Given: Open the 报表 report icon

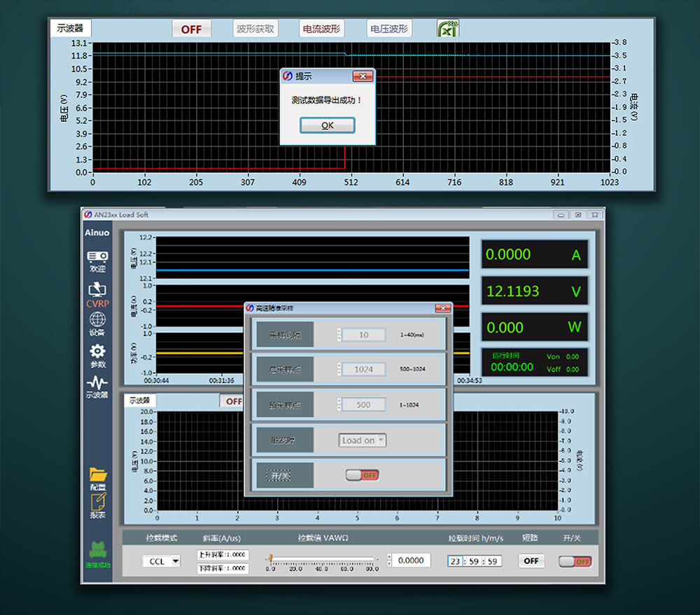Looking at the screenshot, I should pyautogui.click(x=98, y=506).
